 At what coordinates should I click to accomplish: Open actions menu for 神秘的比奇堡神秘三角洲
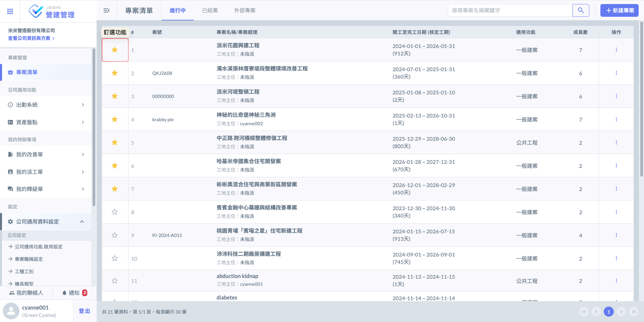point(616,120)
